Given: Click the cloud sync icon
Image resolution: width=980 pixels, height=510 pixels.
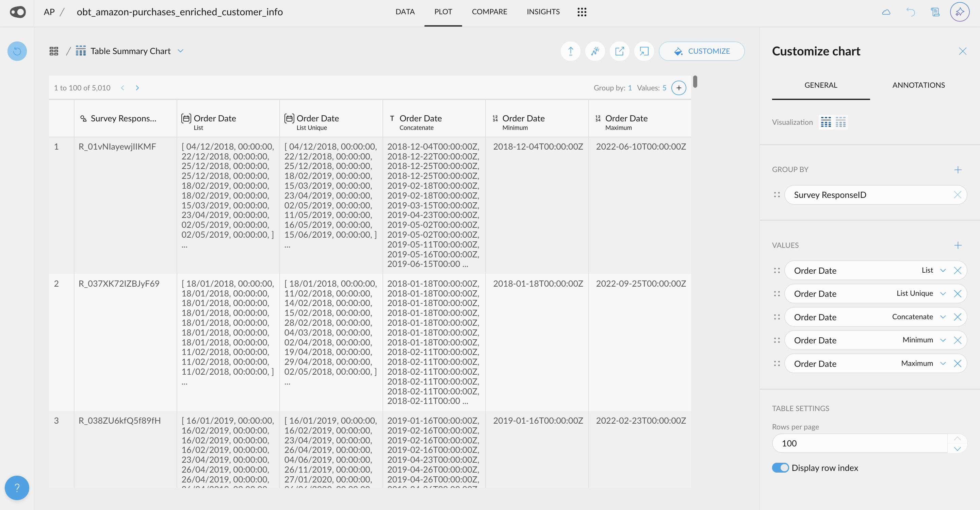Looking at the screenshot, I should click(x=886, y=12).
